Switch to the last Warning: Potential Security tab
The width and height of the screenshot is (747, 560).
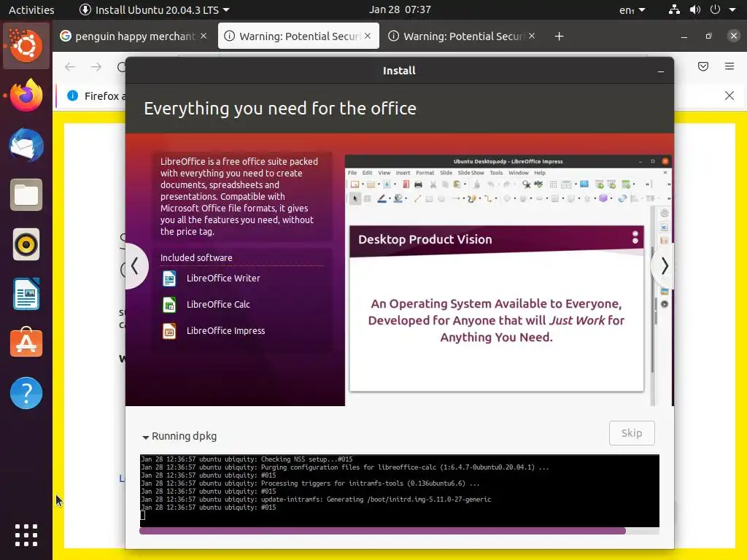[463, 36]
